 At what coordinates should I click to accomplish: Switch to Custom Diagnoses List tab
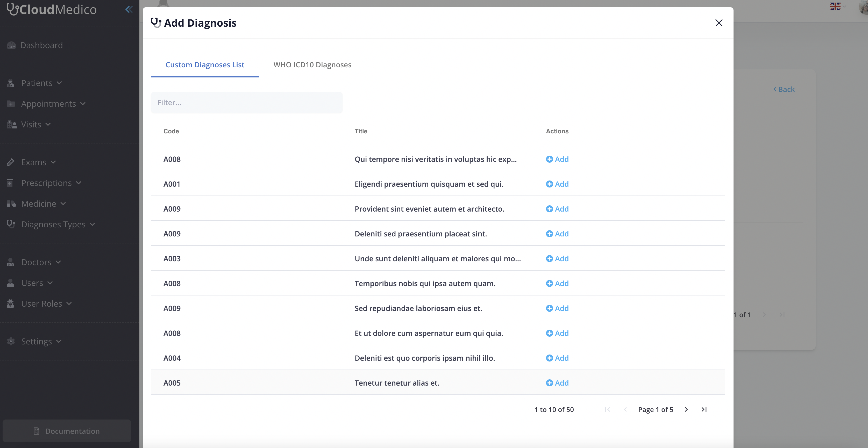(205, 65)
